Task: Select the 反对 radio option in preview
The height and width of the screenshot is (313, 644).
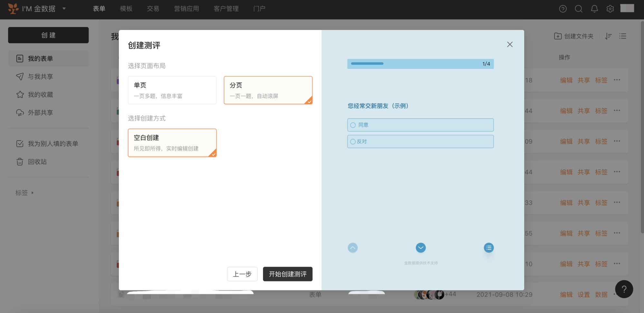Action: (421, 142)
